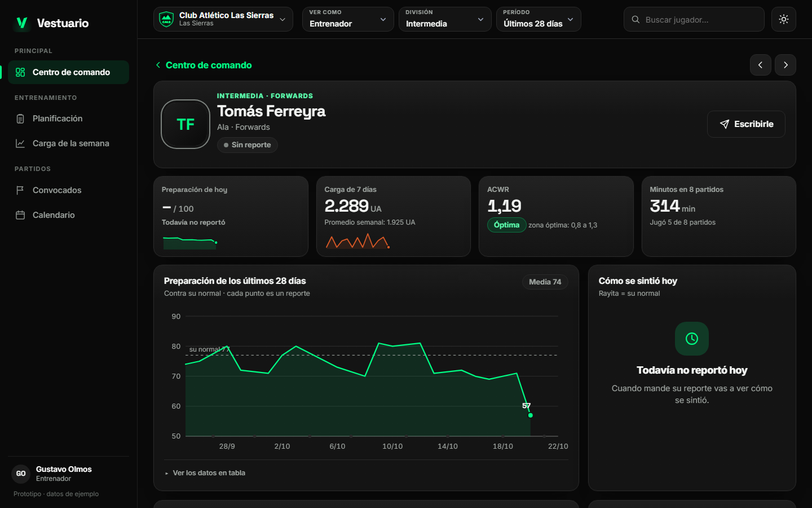Open the Período dropdown
The width and height of the screenshot is (812, 508).
click(x=539, y=19)
